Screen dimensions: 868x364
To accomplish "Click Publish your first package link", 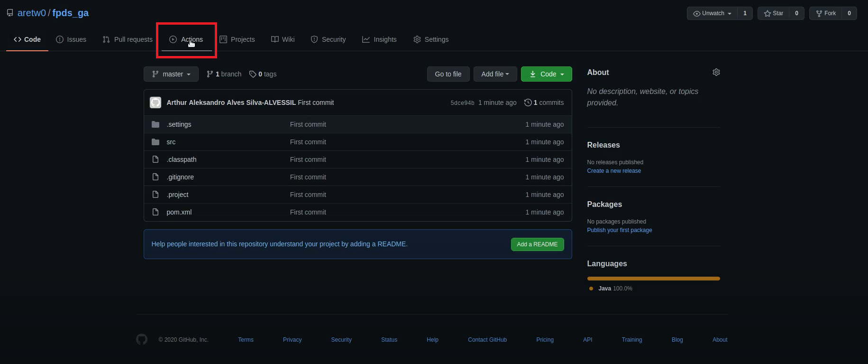I will point(620,230).
